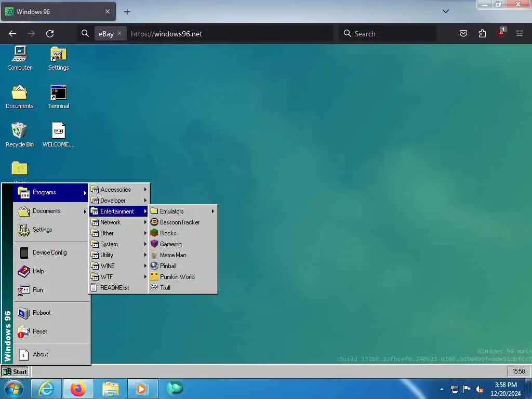Image resolution: width=532 pixels, height=399 pixels.
Task: Launch Gameing from Entertainment submenu
Action: tap(183, 244)
